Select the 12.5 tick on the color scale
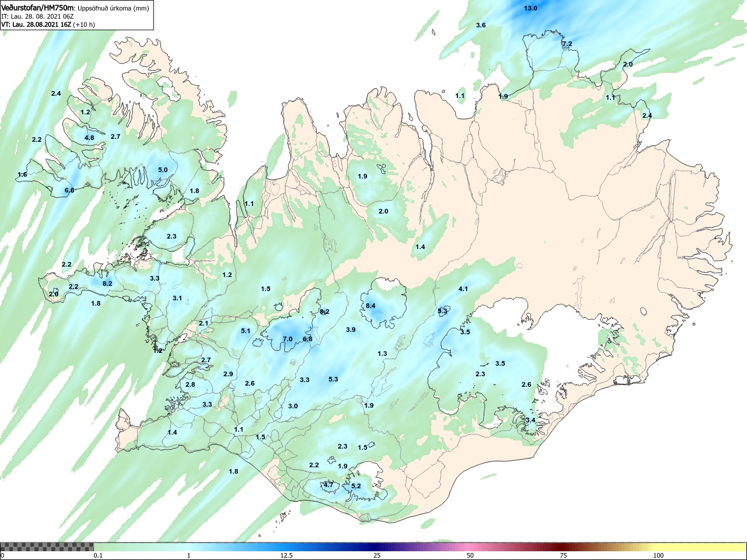The height and width of the screenshot is (560, 747). click(286, 556)
